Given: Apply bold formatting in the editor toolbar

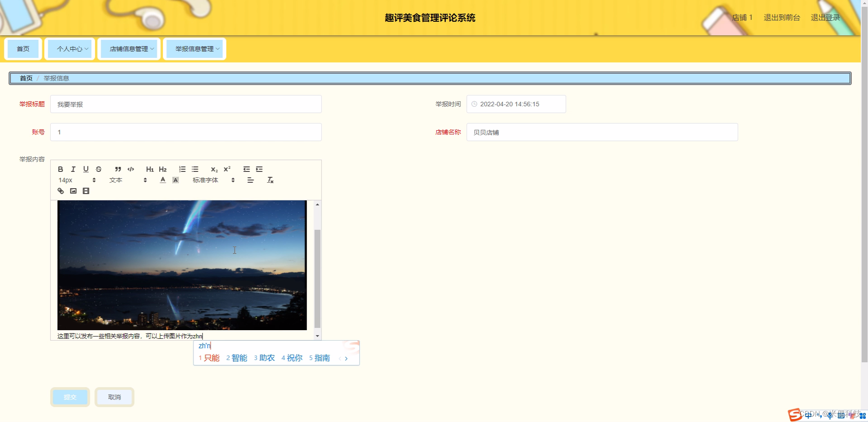Looking at the screenshot, I should pos(61,169).
